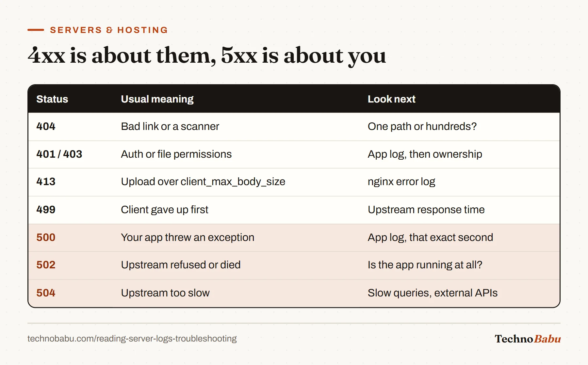Click the 401 / 403 status cell
This screenshot has height=365, width=588.
tap(59, 154)
